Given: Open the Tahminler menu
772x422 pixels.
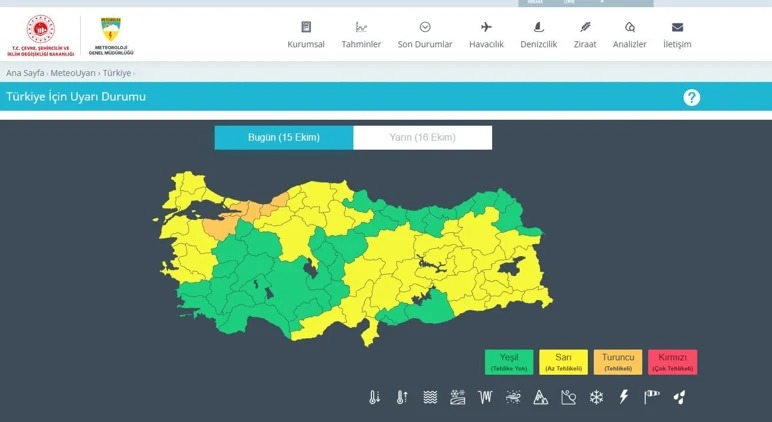Looking at the screenshot, I should [x=361, y=35].
